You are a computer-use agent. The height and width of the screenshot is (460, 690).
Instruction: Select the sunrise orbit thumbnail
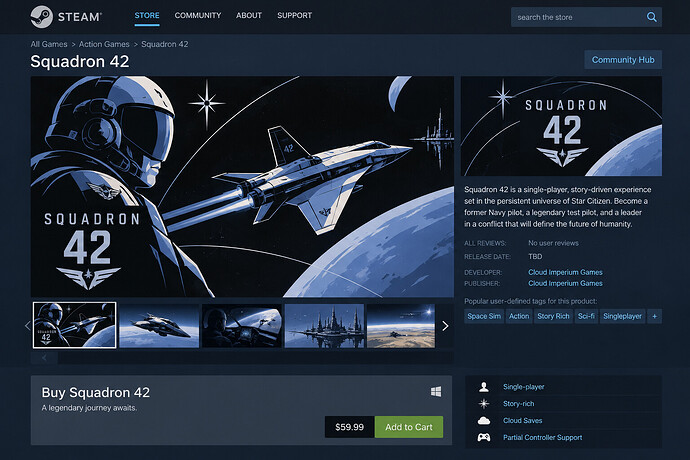[401, 326]
